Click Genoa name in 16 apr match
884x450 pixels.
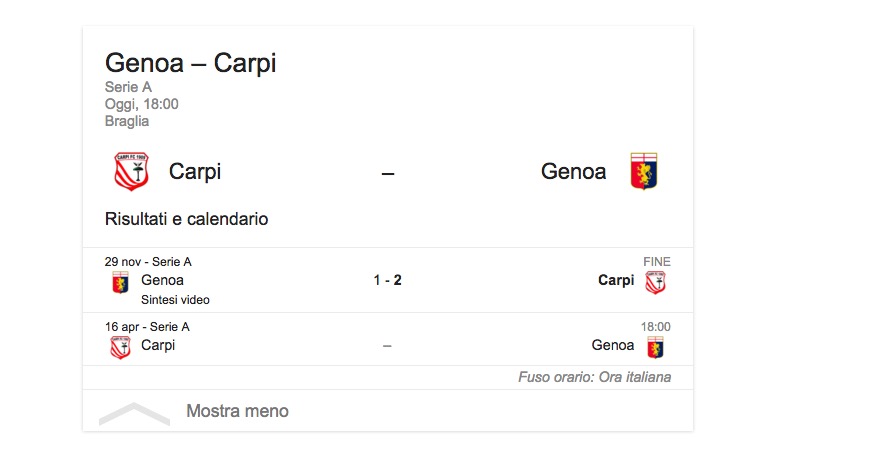click(613, 345)
